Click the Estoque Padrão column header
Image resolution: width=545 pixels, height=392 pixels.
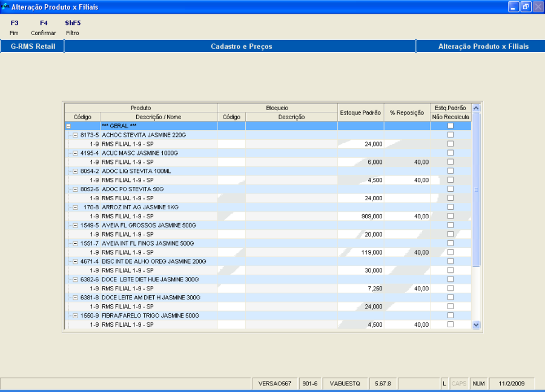pyautogui.click(x=360, y=113)
